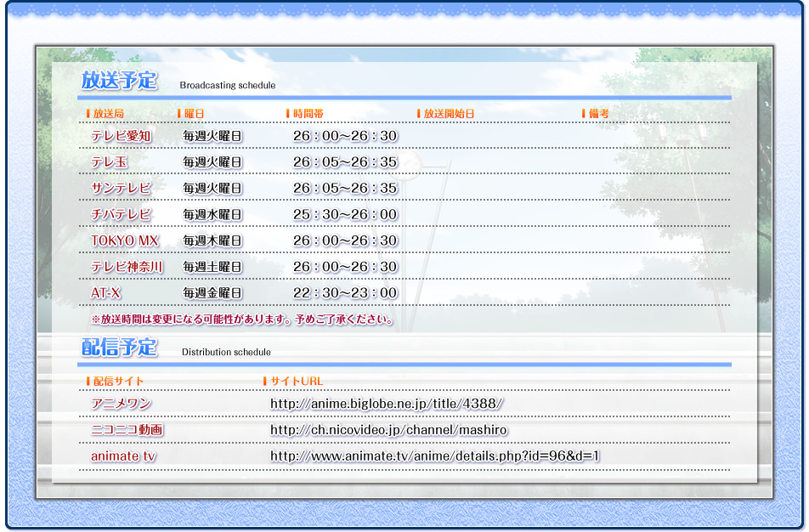Image resolution: width=809 pixels, height=532 pixels.
Task: Click the TOKYO MX time 26:00～26:30
Action: [x=345, y=241]
